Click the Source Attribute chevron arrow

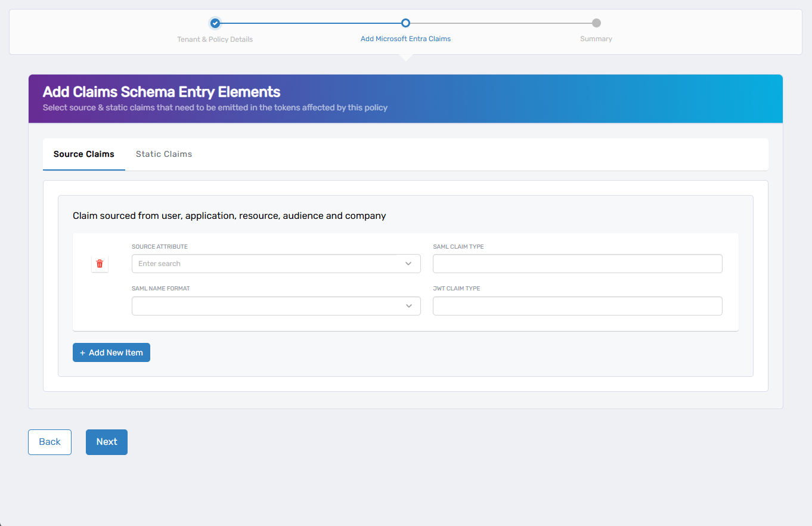(408, 264)
